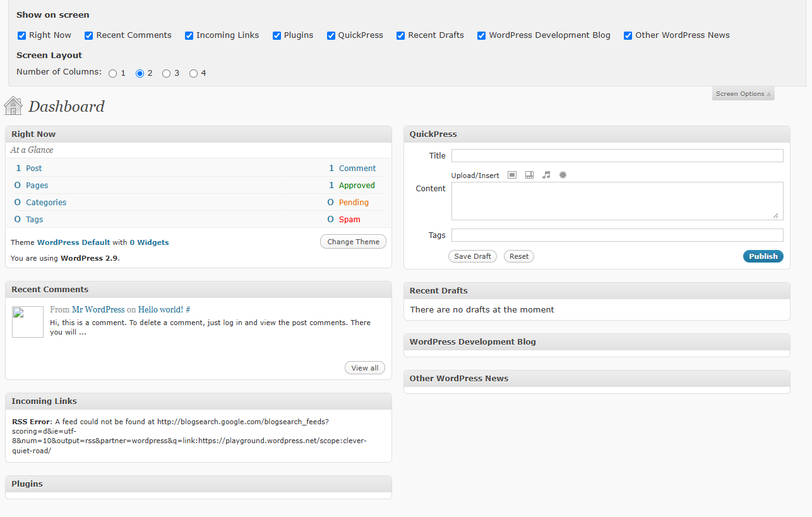Click the Add Media starburst icon
This screenshot has height=517, width=812.
tap(563, 175)
